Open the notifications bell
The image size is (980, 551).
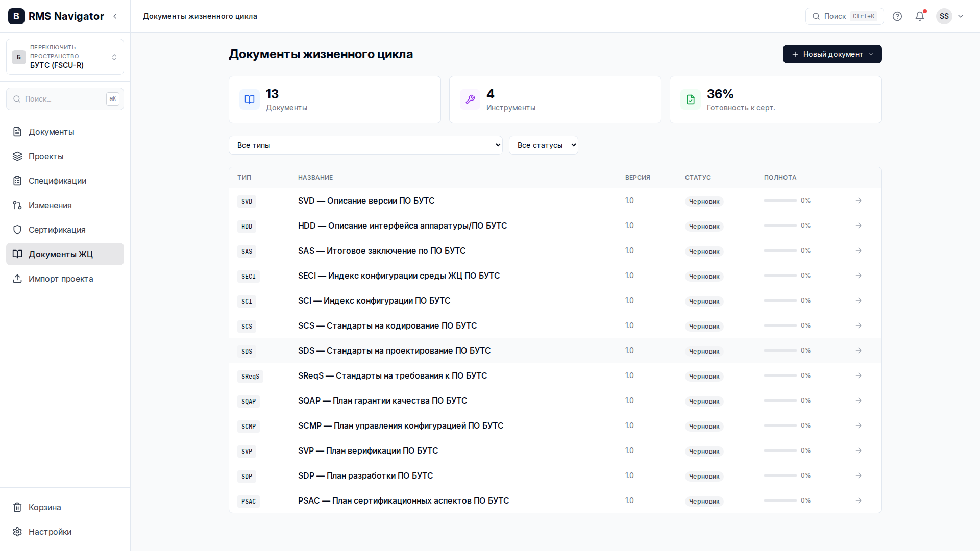tap(920, 16)
